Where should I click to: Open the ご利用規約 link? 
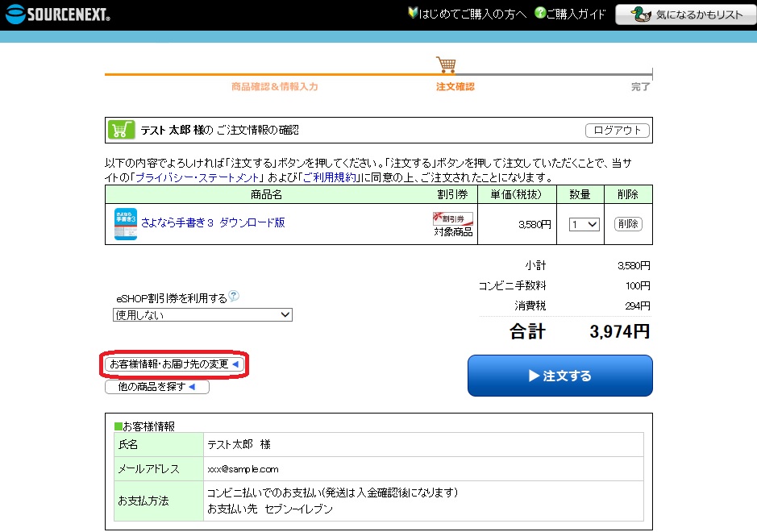[329, 177]
